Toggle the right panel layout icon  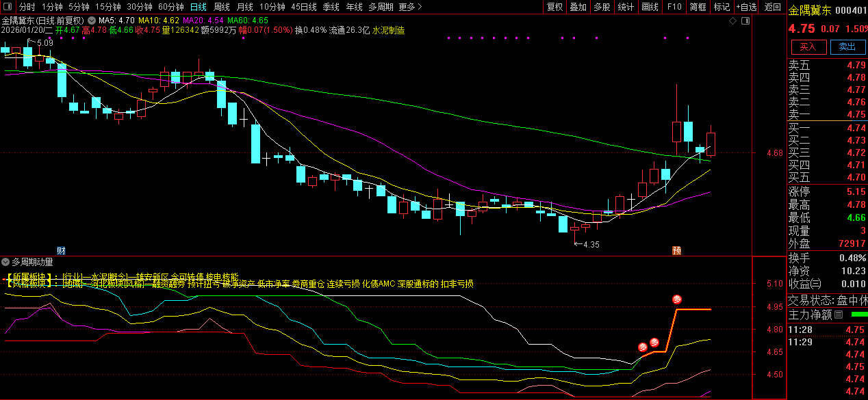click(744, 21)
